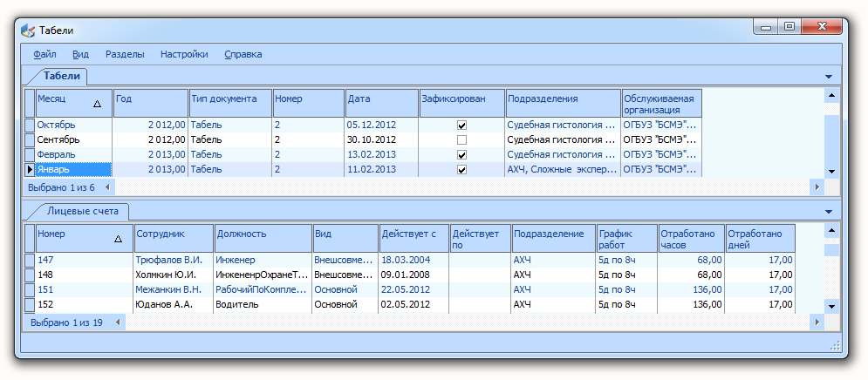Select account number 151 cell

coord(85,290)
